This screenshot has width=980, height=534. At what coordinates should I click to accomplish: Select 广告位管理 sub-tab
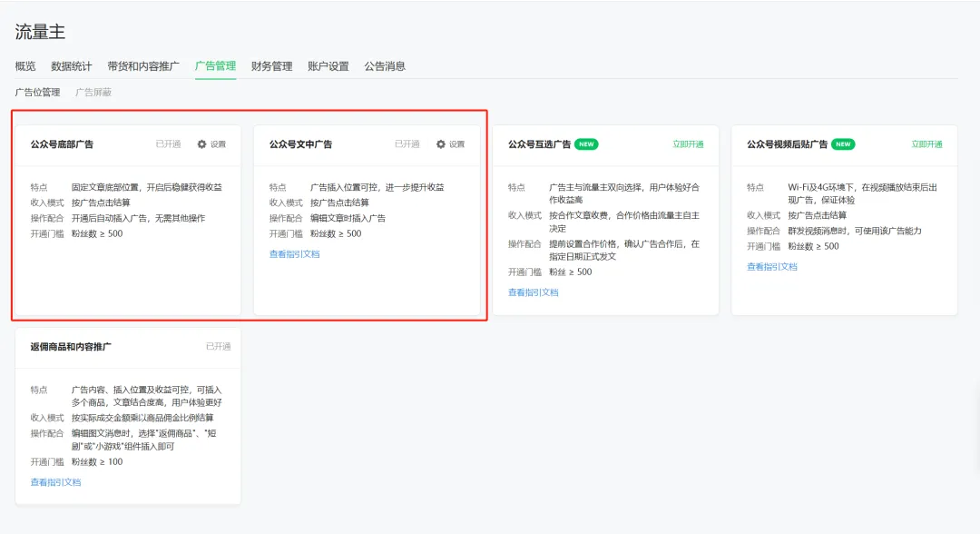[x=37, y=93]
